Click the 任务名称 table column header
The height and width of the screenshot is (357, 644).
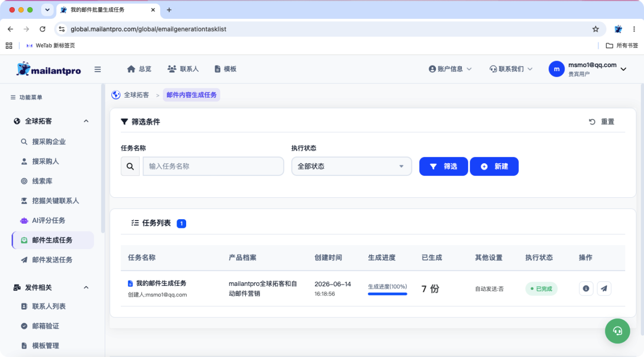[141, 258]
